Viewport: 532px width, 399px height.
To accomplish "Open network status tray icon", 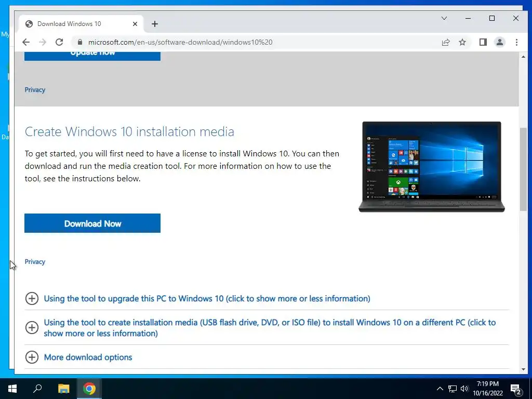I will tap(453, 389).
